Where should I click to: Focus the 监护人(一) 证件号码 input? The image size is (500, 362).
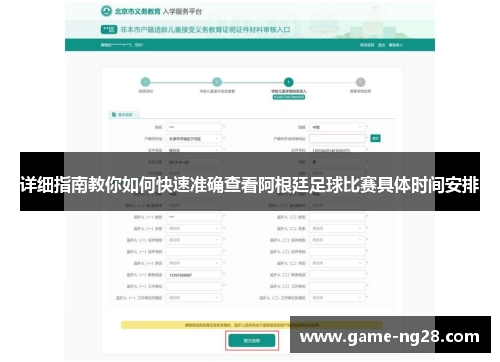[194, 252]
